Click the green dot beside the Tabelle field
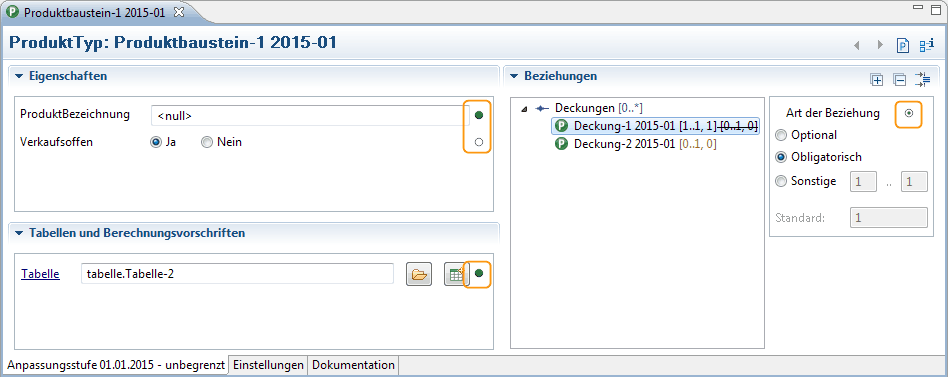The height and width of the screenshot is (378, 949). tap(479, 274)
